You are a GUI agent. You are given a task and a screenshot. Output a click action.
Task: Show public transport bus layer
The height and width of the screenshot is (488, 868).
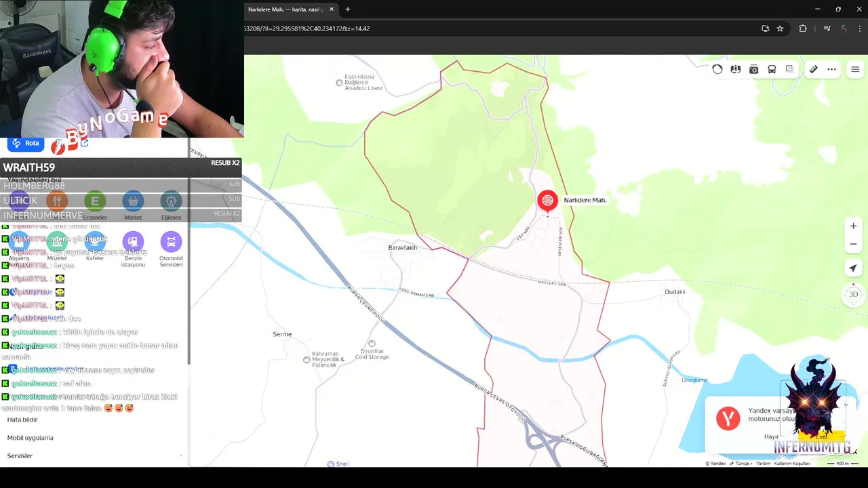772,69
